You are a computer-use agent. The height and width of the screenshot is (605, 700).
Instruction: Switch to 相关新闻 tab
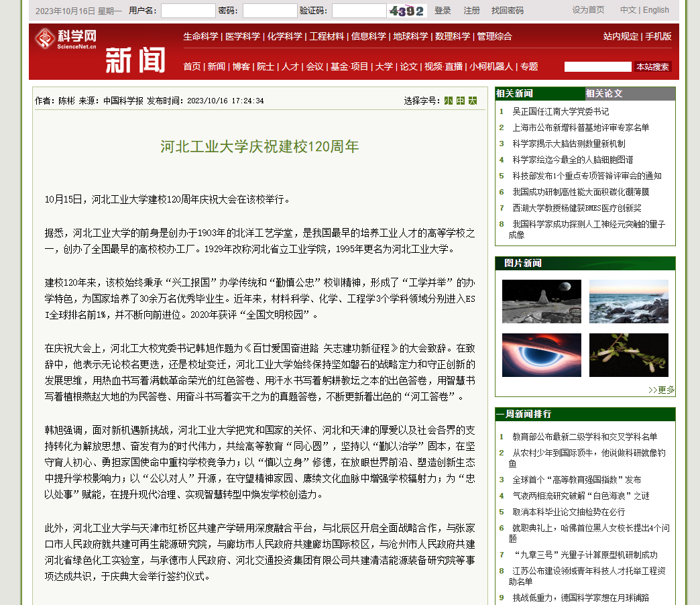[515, 93]
